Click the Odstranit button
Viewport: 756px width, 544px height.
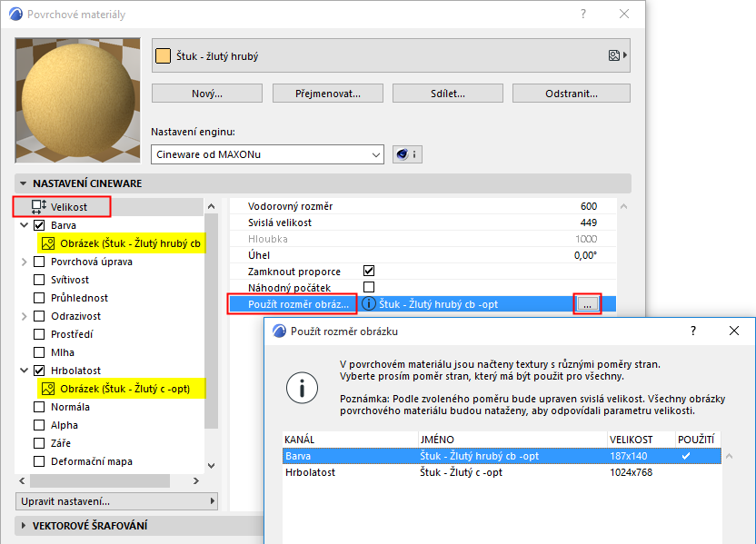572,94
